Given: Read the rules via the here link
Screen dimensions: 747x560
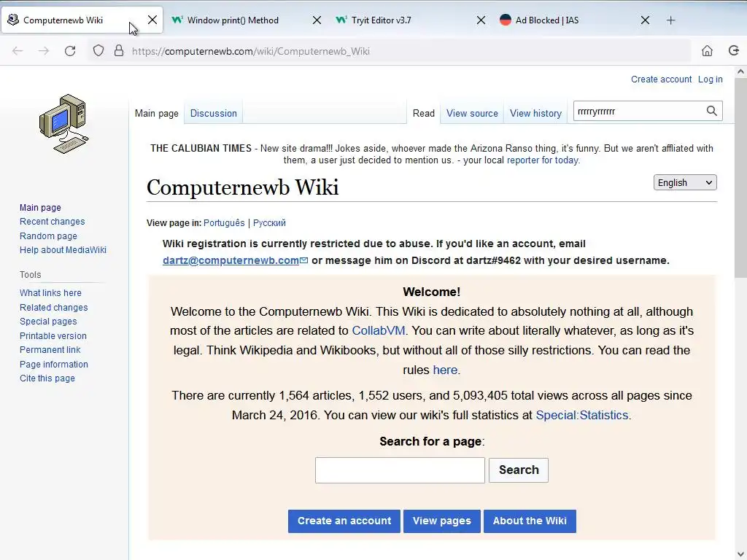Looking at the screenshot, I should pos(445,370).
